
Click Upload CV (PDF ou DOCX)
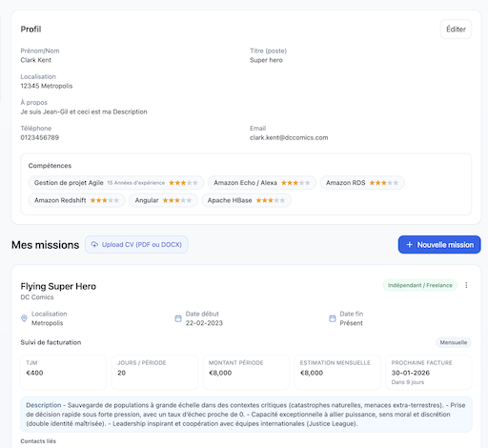click(x=136, y=244)
